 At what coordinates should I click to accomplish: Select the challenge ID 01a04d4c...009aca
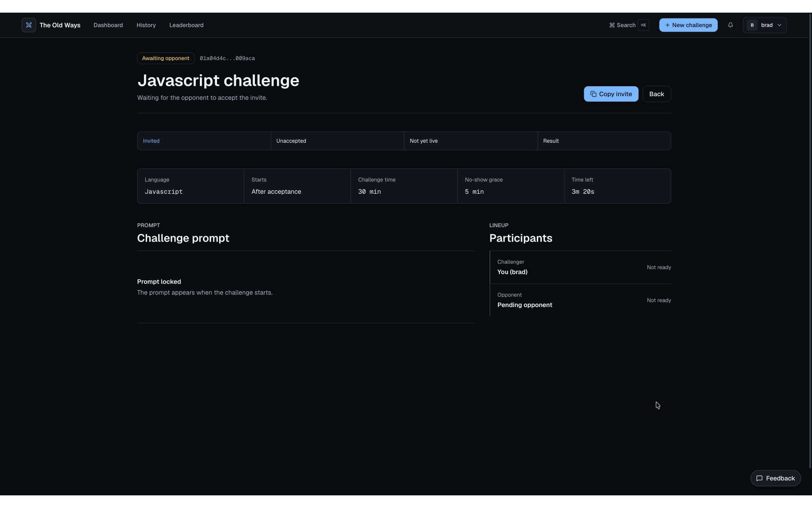click(227, 58)
